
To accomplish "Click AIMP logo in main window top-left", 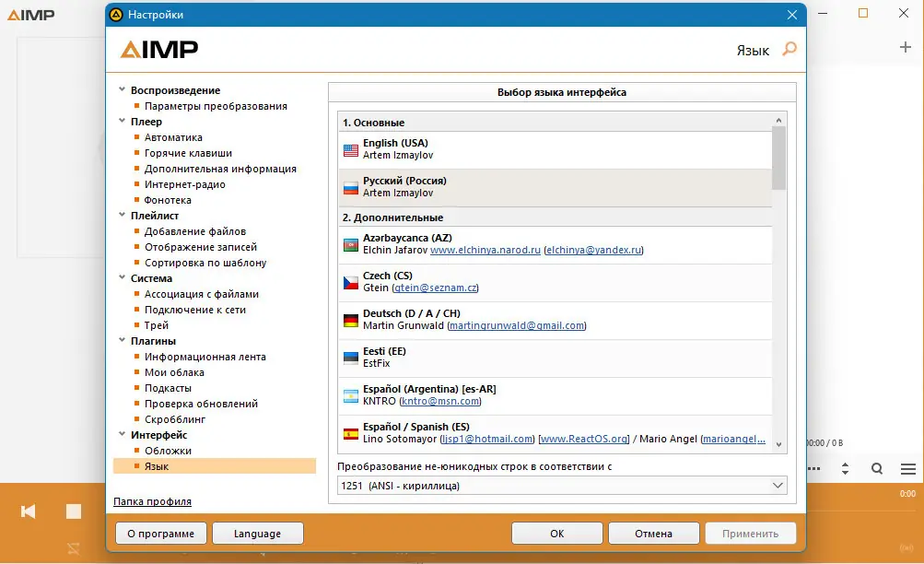I will [x=30, y=14].
